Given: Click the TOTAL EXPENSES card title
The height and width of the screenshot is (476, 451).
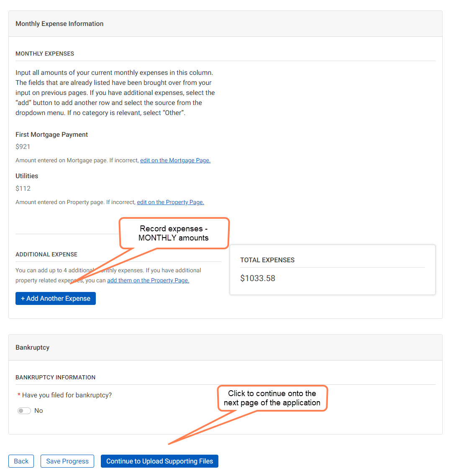Looking at the screenshot, I should point(267,260).
